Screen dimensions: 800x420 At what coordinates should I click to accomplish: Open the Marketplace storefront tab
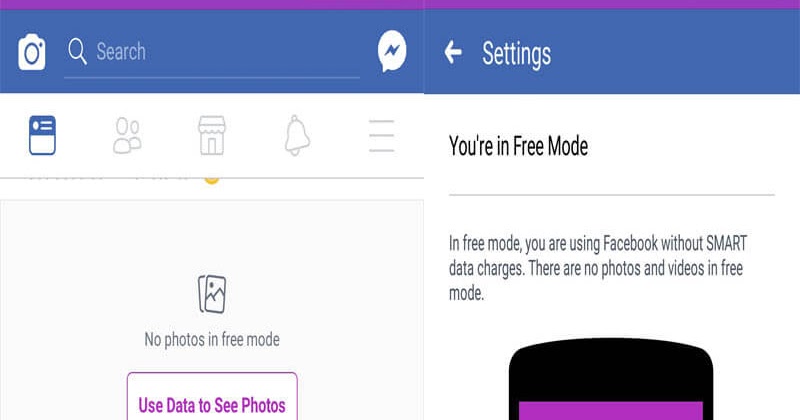(x=212, y=135)
